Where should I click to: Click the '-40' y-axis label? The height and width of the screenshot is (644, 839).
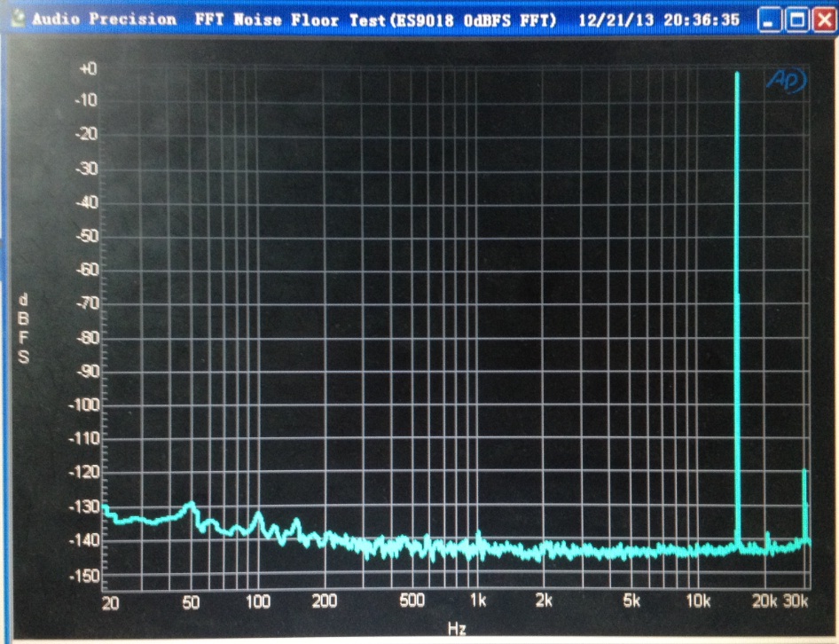point(87,202)
